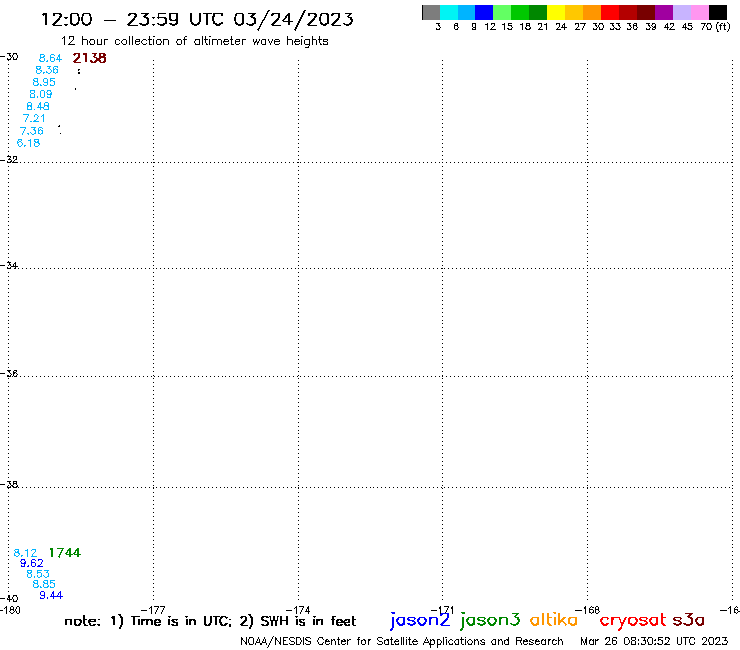This screenshot has height=650, width=740.
Task: Select the latitude axis label -36
Action: [x=9, y=374]
